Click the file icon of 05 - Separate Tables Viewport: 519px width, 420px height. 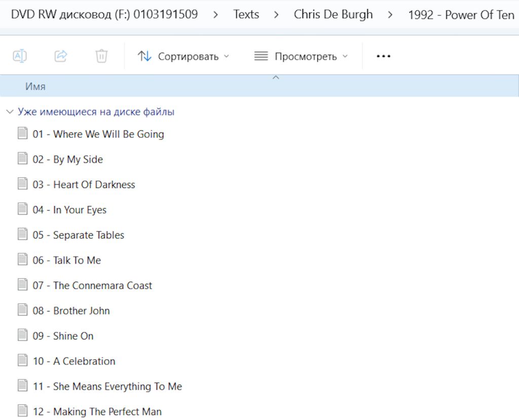click(x=22, y=235)
